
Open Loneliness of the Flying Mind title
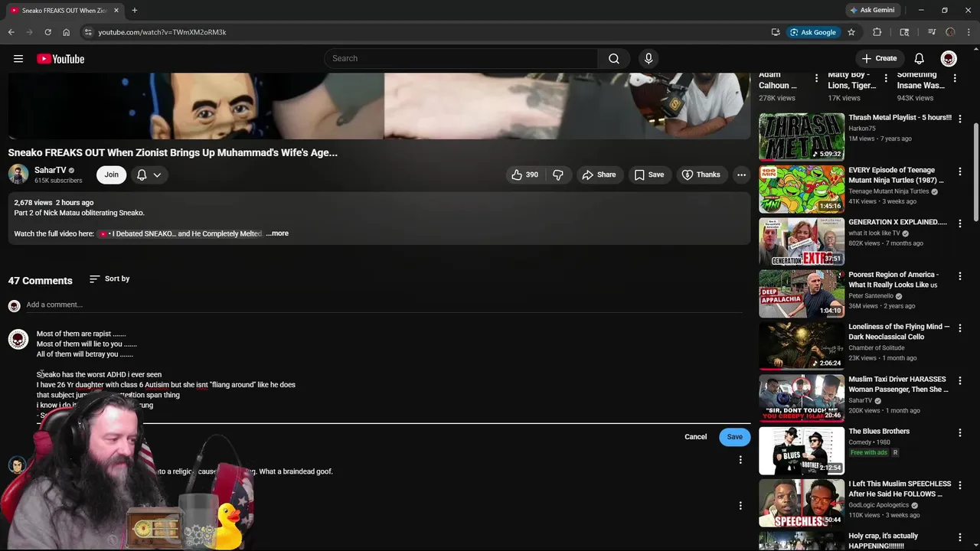899,331
